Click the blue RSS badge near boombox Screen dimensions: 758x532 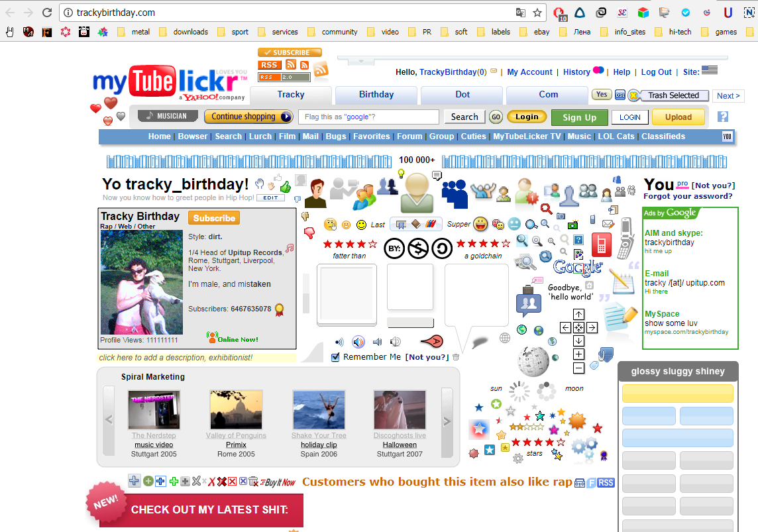pyautogui.click(x=606, y=482)
